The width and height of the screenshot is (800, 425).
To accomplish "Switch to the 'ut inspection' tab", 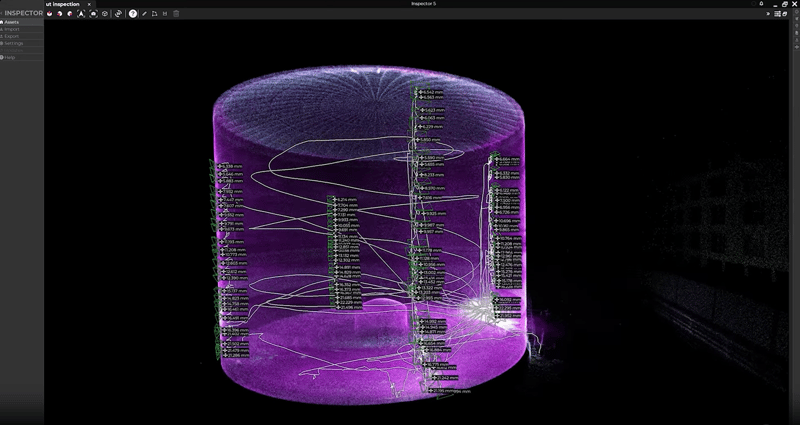I will (62, 4).
